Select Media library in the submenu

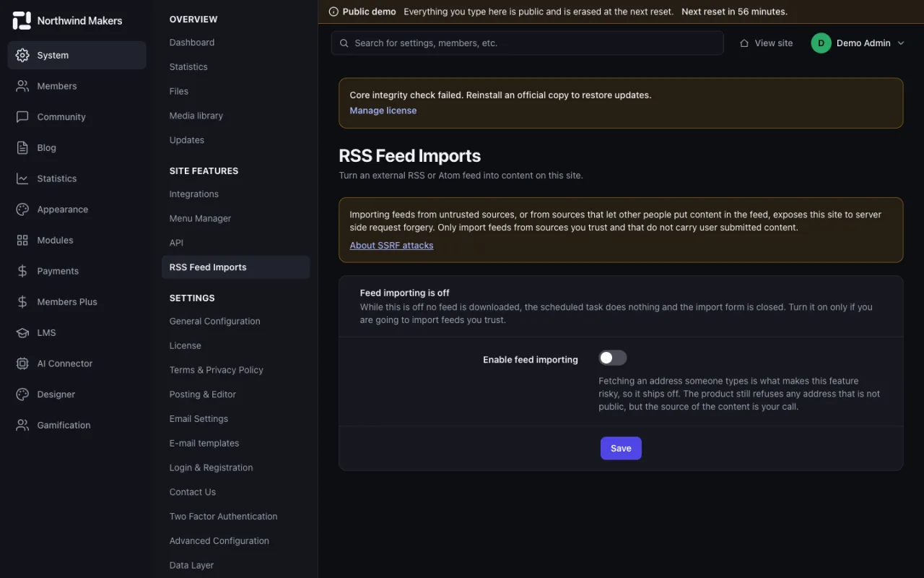point(196,116)
